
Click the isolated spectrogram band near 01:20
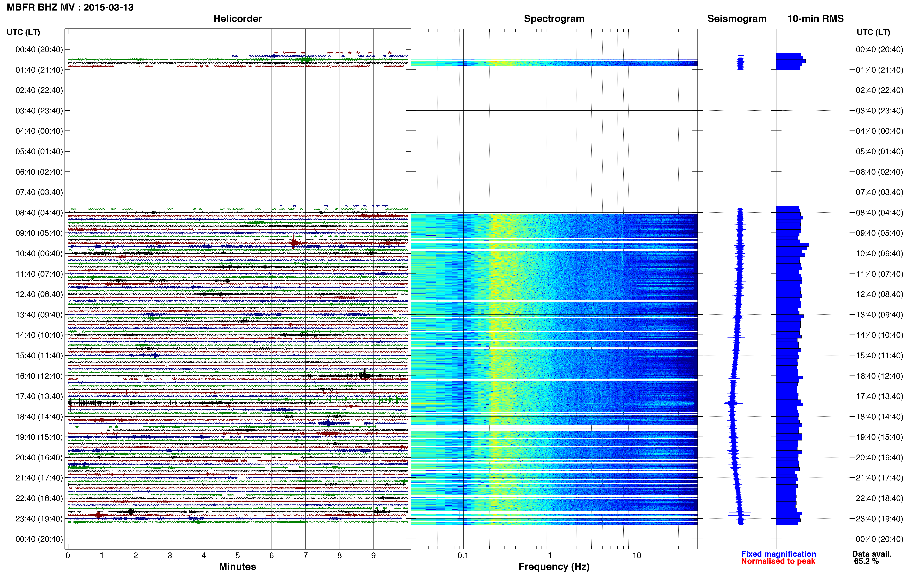(x=554, y=63)
